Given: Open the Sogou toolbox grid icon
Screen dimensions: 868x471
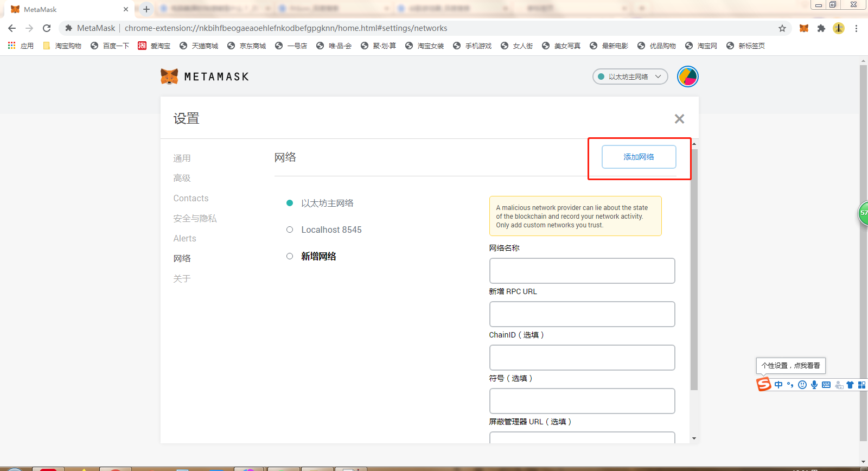Looking at the screenshot, I should (x=861, y=385).
